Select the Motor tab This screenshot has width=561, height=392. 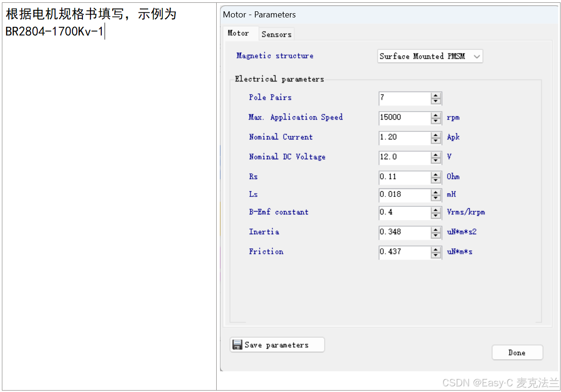[240, 33]
